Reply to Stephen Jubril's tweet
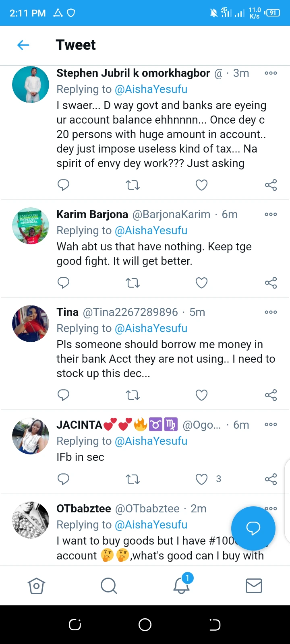290x644 pixels. (x=64, y=185)
